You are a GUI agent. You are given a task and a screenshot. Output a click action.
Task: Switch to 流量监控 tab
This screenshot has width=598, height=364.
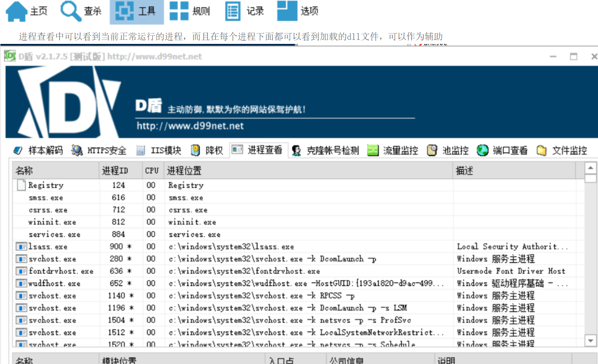click(x=393, y=150)
